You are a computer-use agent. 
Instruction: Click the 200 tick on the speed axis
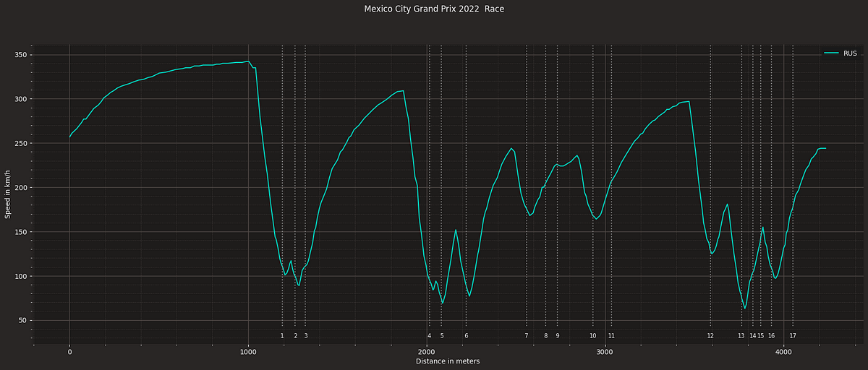(x=20, y=188)
